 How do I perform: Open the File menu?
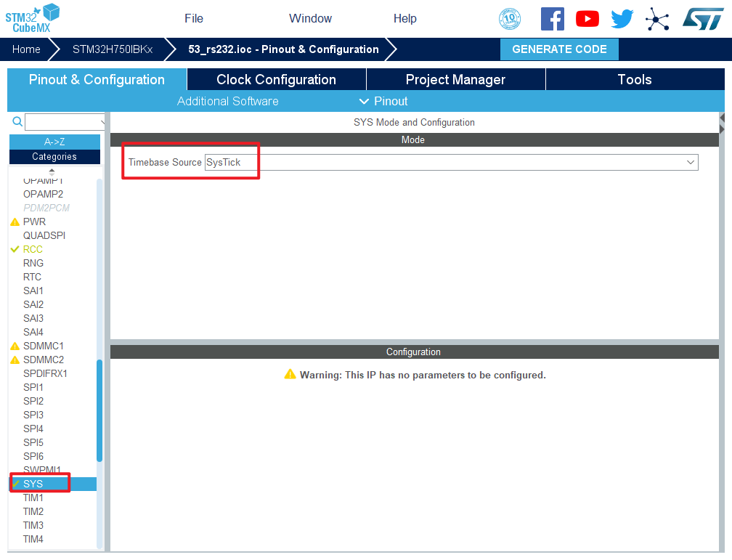click(x=194, y=19)
